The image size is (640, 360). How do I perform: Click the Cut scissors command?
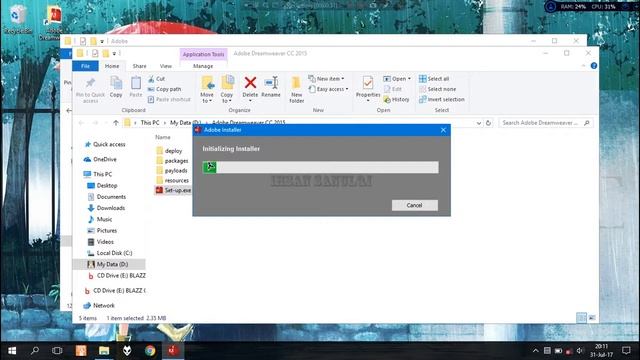click(x=156, y=79)
